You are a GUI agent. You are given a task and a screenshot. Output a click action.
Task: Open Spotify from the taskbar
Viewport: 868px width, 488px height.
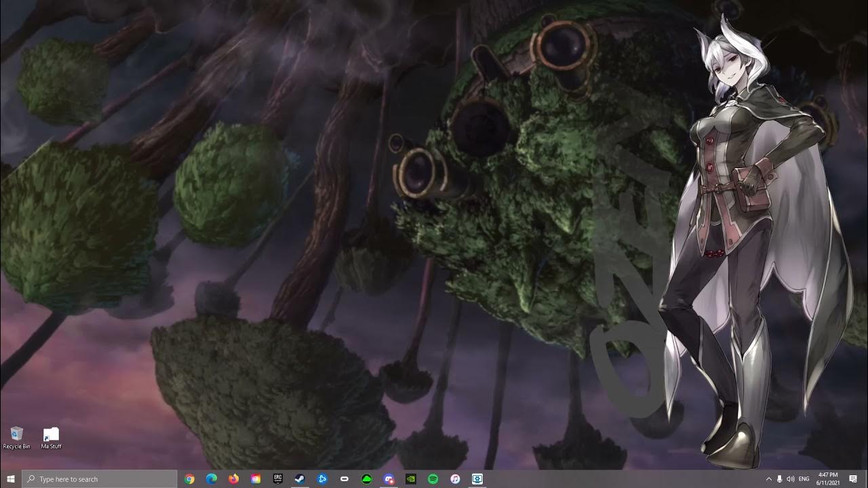click(433, 479)
